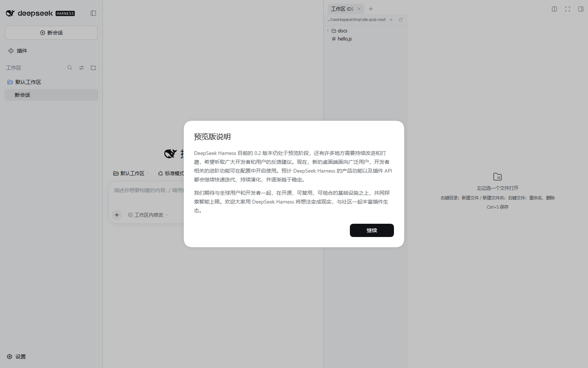The width and height of the screenshot is (588, 368).
Task: Open workspace filter settings sliders icon
Action: 82,68
